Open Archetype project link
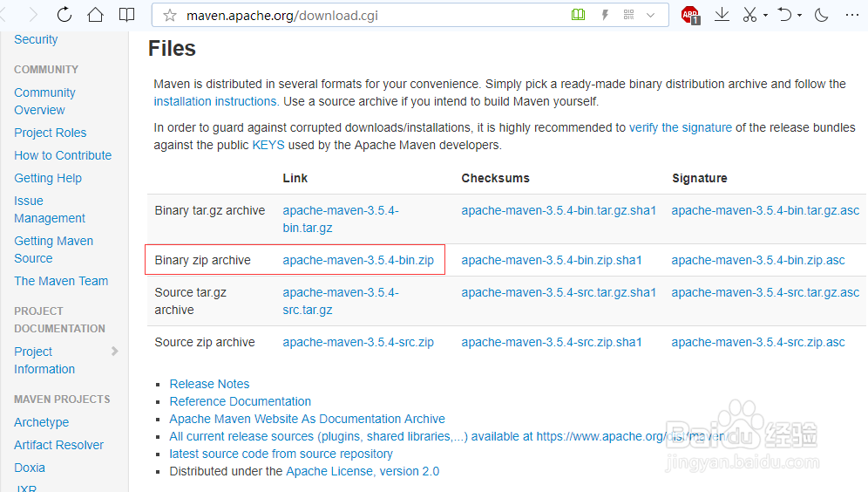Viewport: 868px width, 492px height. click(x=42, y=423)
